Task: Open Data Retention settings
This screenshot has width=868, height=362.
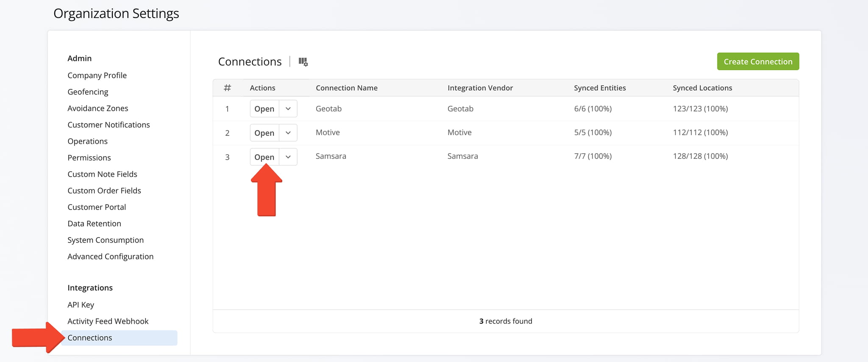Action: point(94,224)
